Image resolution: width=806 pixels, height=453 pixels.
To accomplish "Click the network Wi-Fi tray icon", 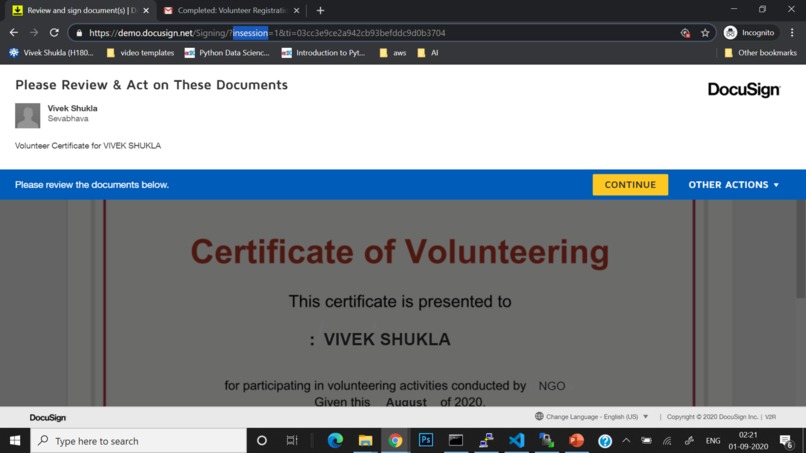I will pyautogui.click(x=668, y=441).
